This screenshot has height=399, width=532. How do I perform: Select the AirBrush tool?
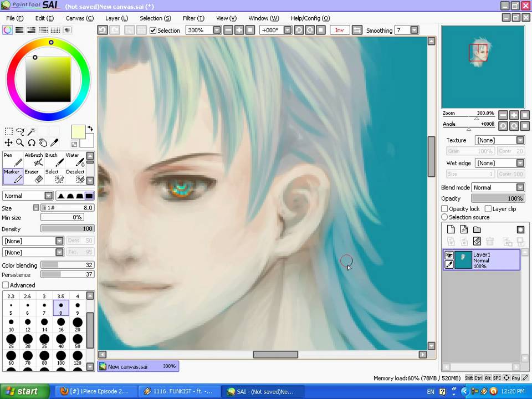(x=34, y=160)
